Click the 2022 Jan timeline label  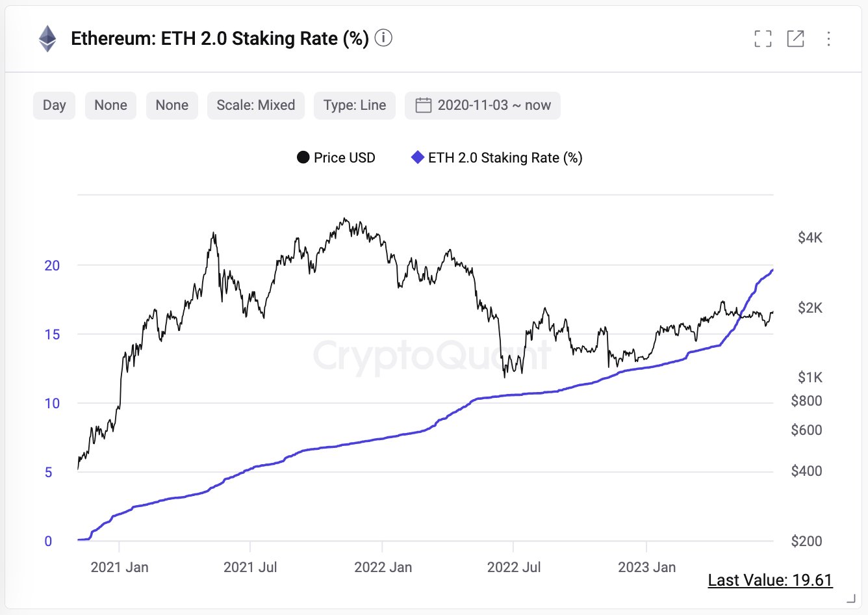[x=383, y=567]
